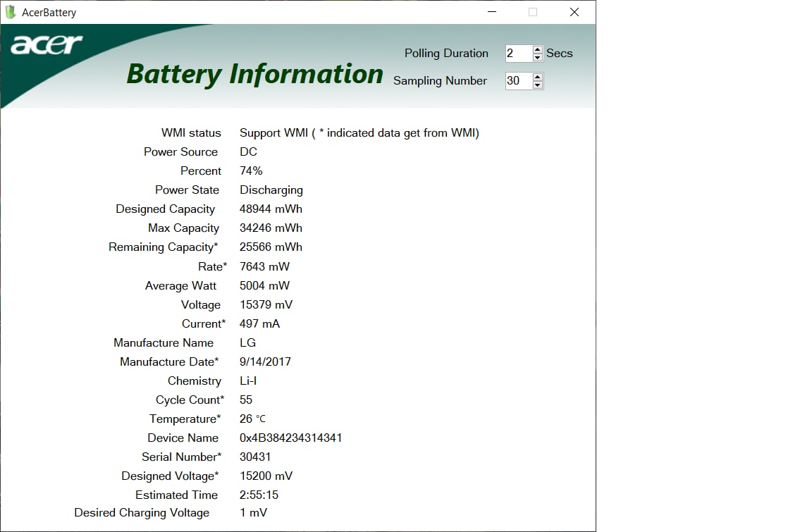
Task: Click Current value 497 mA
Action: click(259, 324)
